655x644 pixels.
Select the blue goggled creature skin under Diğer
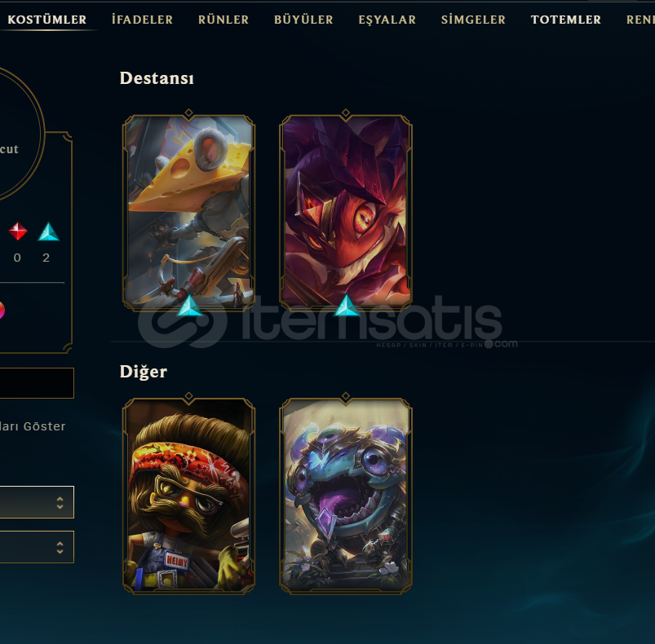[346, 496]
